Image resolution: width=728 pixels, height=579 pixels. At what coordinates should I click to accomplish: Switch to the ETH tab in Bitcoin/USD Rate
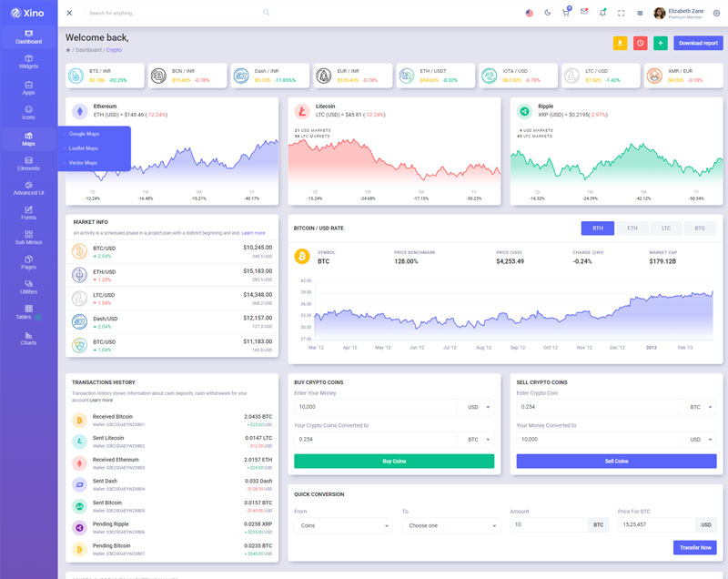pyautogui.click(x=632, y=228)
